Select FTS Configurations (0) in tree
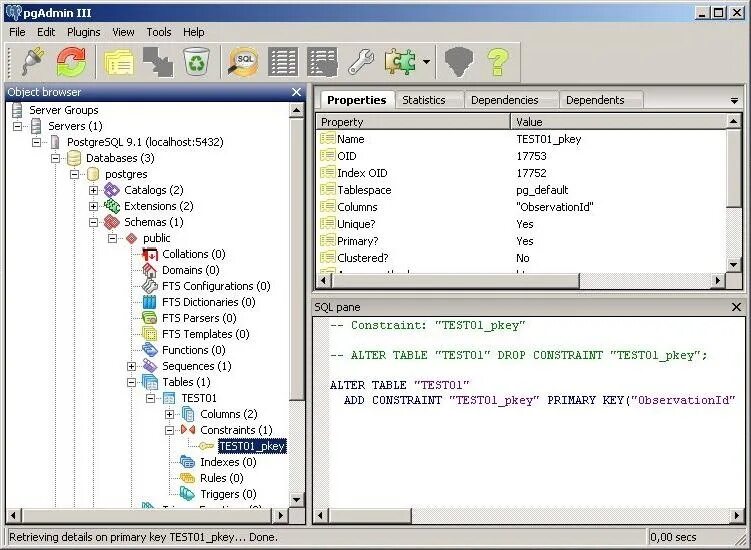The width and height of the screenshot is (751, 550). pos(216,286)
